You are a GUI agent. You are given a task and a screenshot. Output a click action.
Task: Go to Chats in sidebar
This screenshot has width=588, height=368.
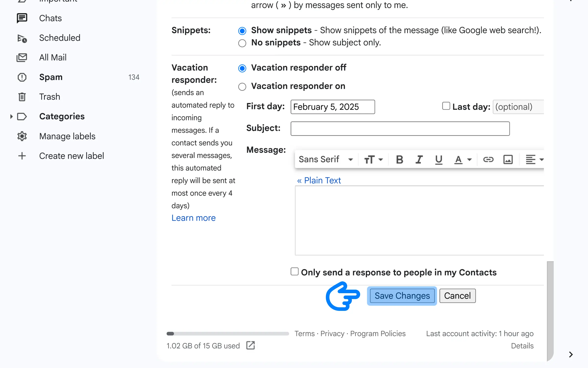[50, 18]
